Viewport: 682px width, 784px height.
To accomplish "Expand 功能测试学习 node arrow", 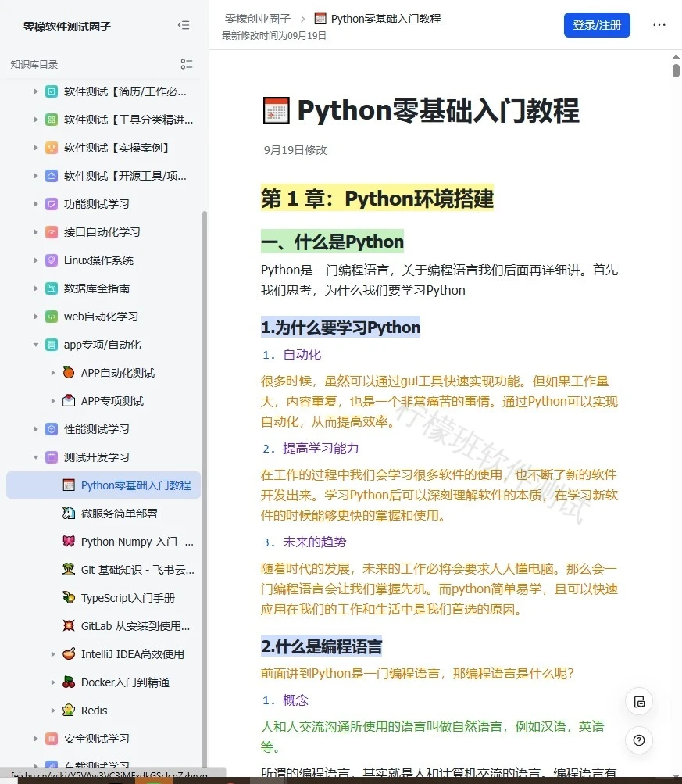I will pyautogui.click(x=36, y=204).
